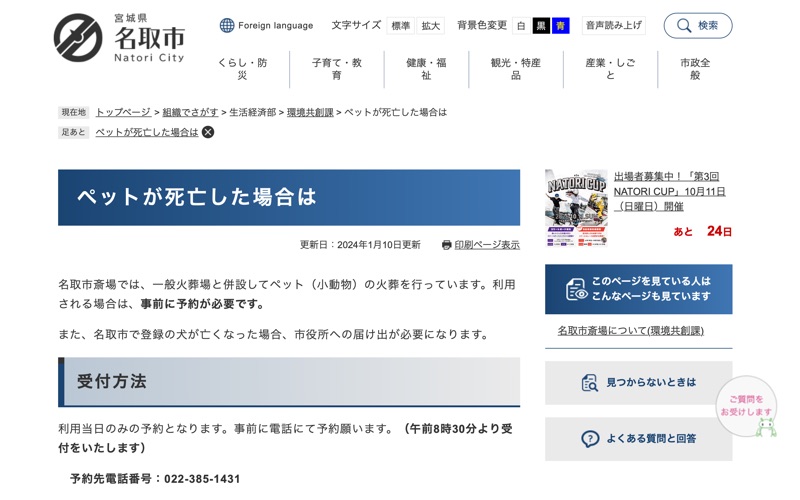Viewport: 800px width, 500px height.
Task: Click the あと 24日 countdown text
Action: pyautogui.click(x=703, y=231)
